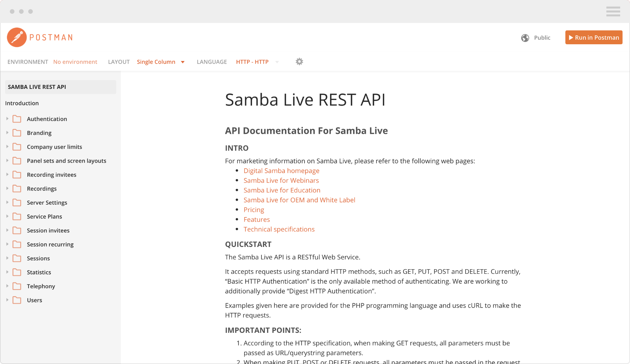Expand the Authentication folder
This screenshot has height=364, width=630.
point(7,118)
